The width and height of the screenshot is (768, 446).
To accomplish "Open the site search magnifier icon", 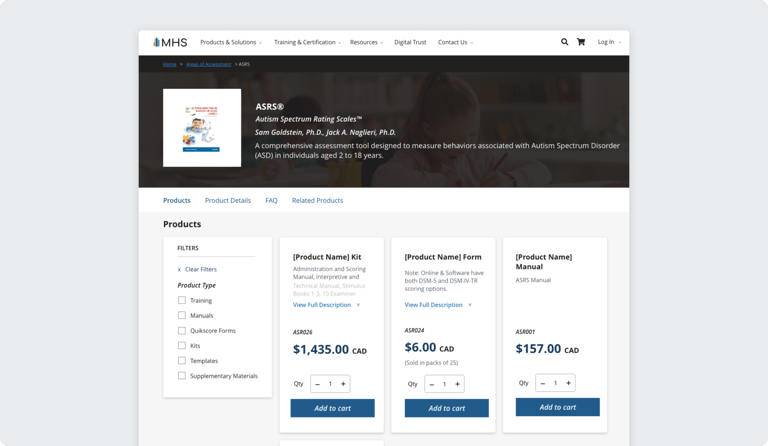I will coord(564,42).
